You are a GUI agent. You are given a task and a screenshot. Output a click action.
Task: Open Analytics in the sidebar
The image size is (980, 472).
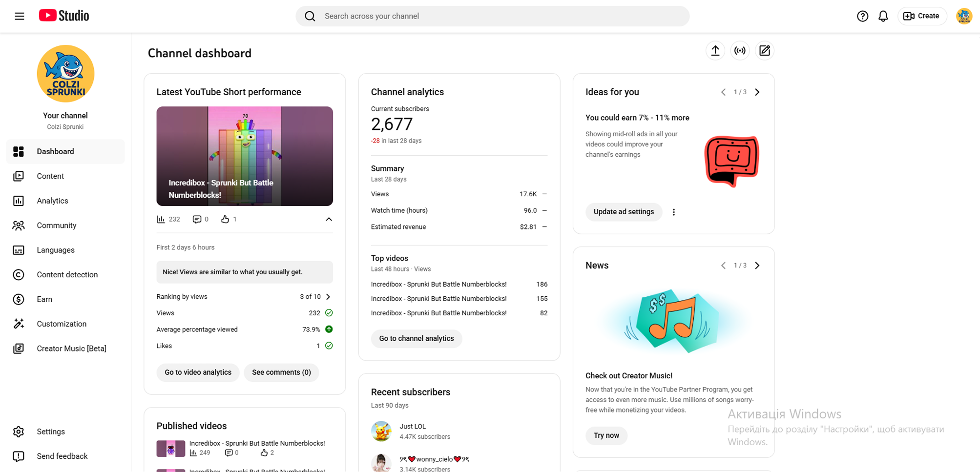click(x=52, y=201)
